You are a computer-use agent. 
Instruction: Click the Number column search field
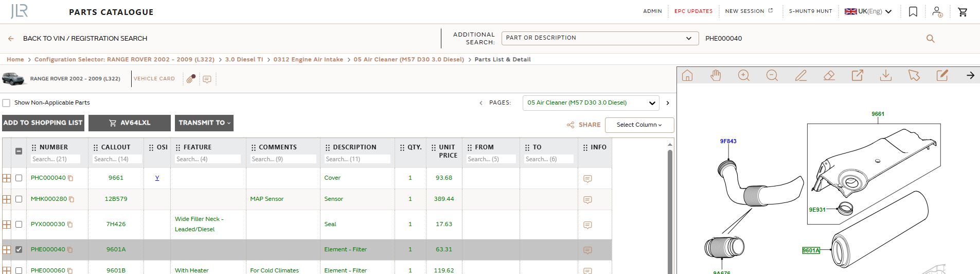56,159
